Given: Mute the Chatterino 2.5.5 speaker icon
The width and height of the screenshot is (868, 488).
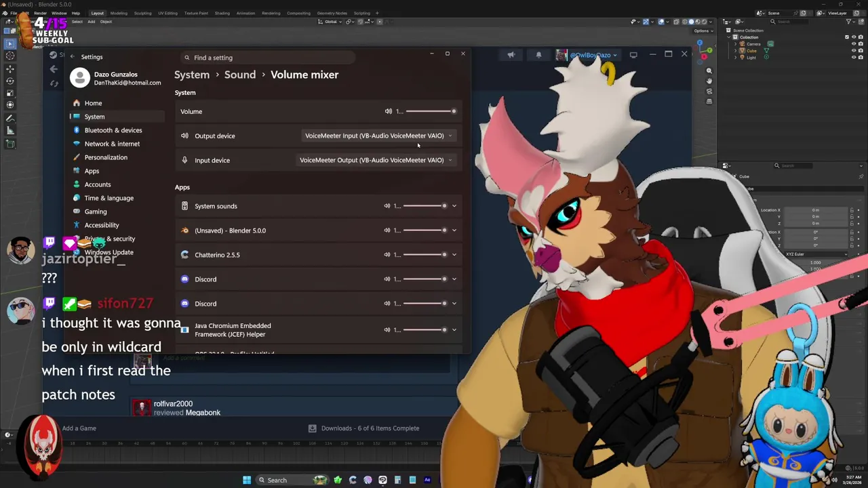Looking at the screenshot, I should tap(387, 255).
